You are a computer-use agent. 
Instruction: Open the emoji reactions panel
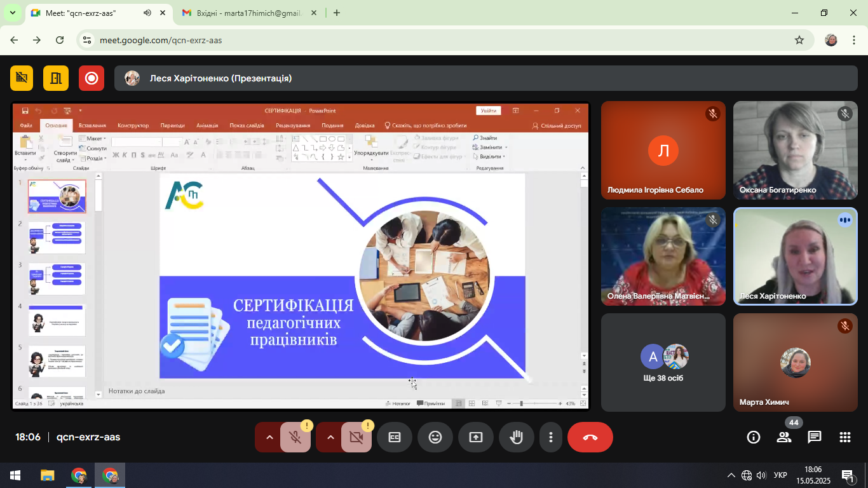click(435, 437)
